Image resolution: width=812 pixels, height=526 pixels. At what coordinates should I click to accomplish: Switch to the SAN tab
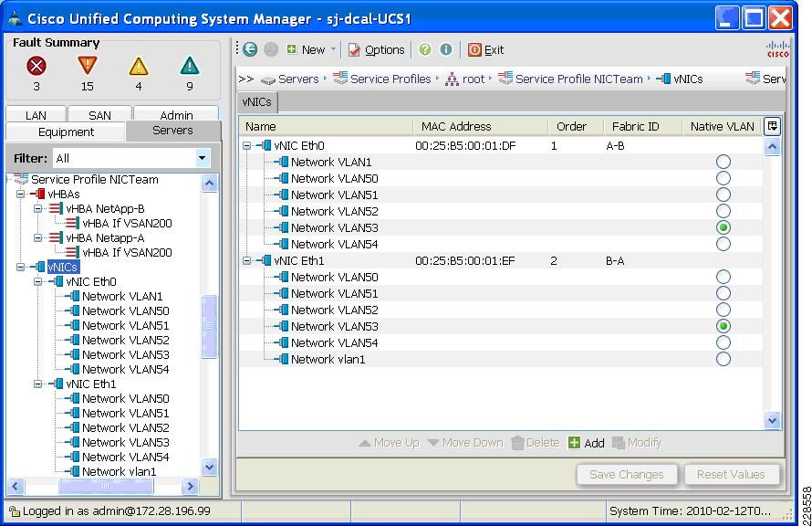[99, 114]
